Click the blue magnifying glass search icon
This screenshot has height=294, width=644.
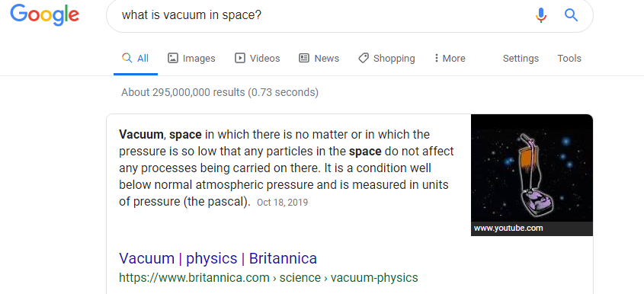point(571,15)
